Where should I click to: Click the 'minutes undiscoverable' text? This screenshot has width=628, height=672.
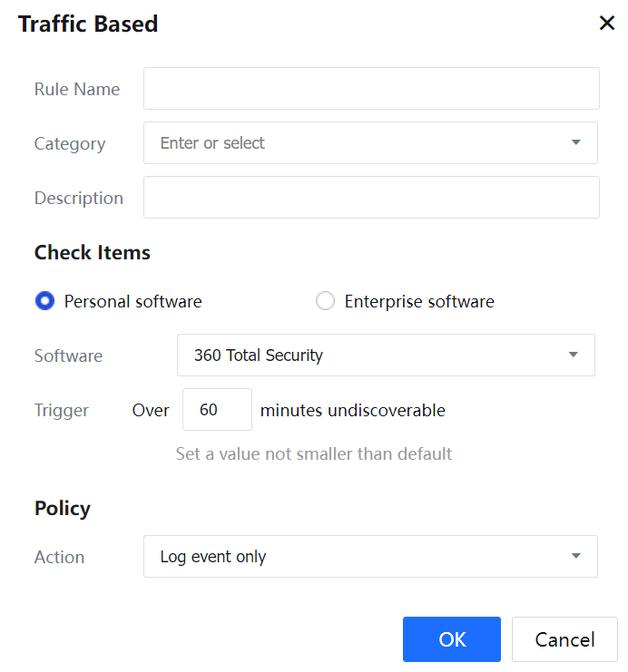pos(353,410)
